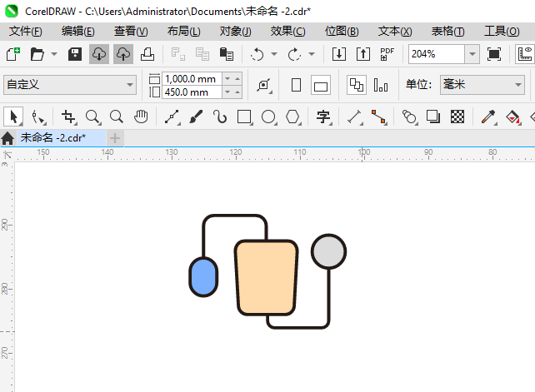Select the Connector tool
The image size is (535, 392).
378,117
